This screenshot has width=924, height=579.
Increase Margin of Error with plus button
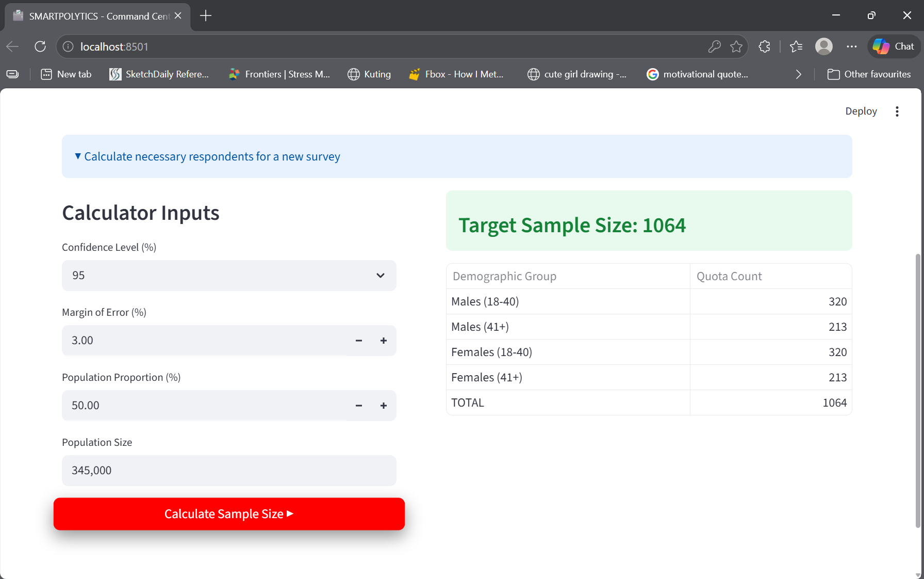point(383,341)
